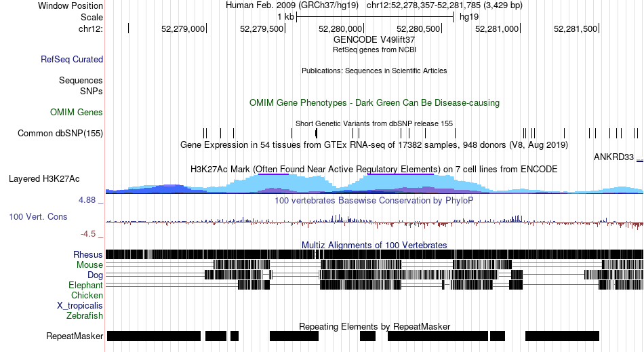Select the Elephant species label
Viewport: 644px width, 352px height.
click(x=86, y=285)
